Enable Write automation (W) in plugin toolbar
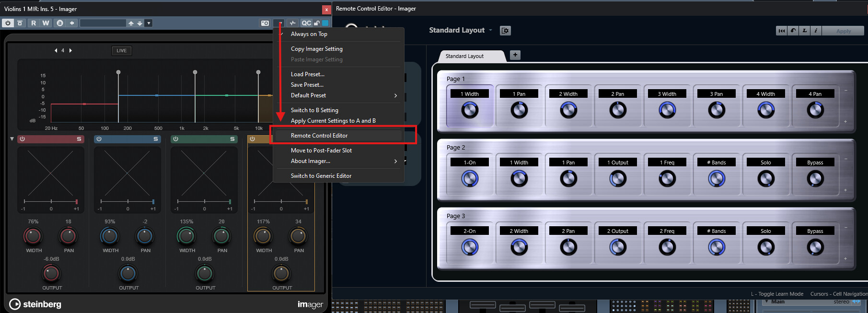Screen dimensions: 868x313 click(46, 23)
